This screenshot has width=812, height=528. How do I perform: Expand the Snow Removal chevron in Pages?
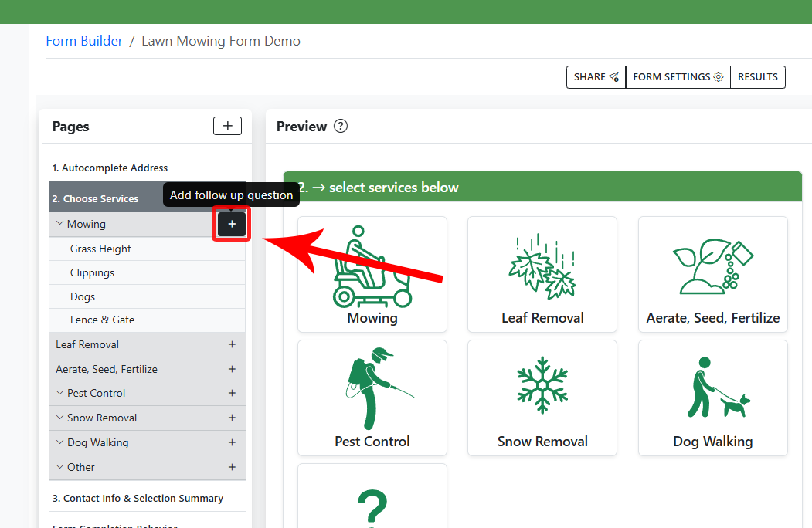click(x=60, y=417)
